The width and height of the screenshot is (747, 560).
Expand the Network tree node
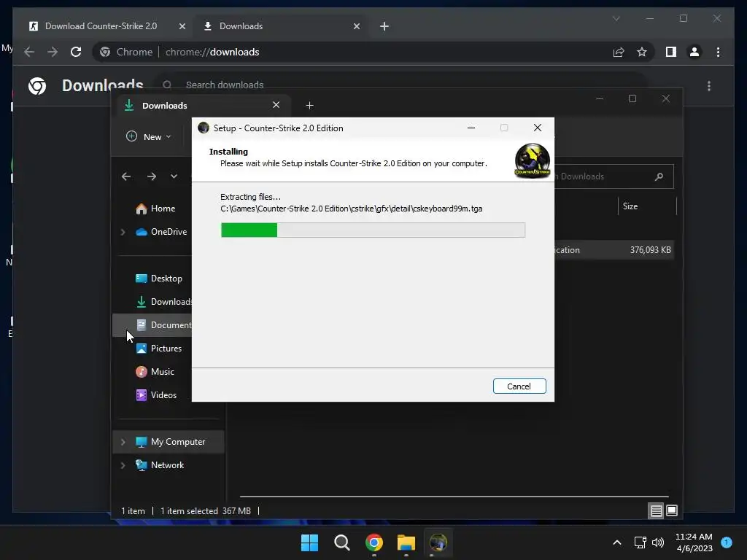(123, 465)
